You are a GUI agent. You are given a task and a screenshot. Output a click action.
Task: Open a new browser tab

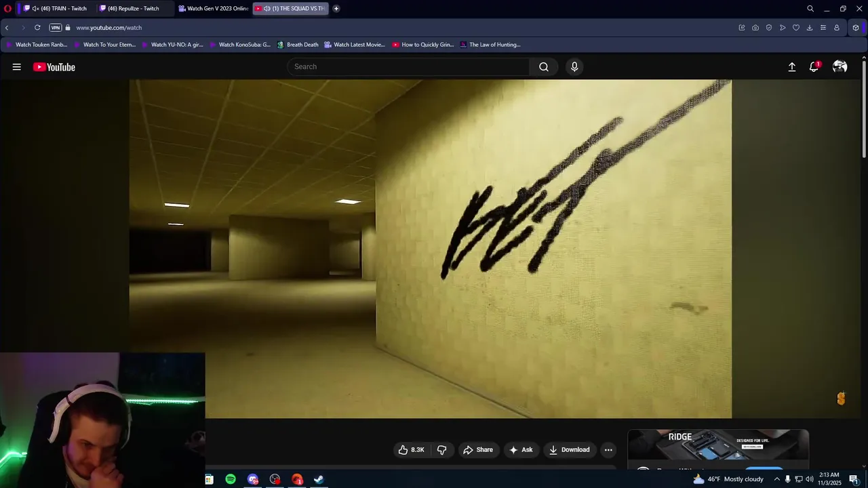336,9
